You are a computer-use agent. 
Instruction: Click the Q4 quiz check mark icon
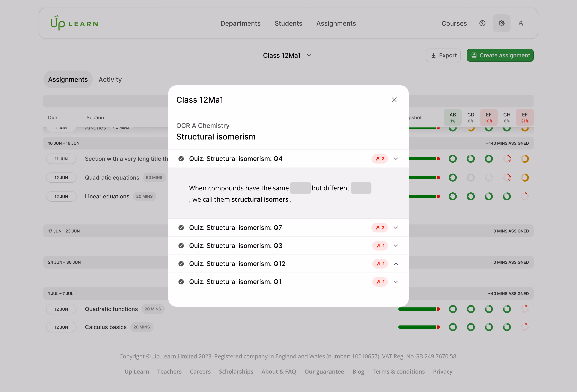(181, 159)
